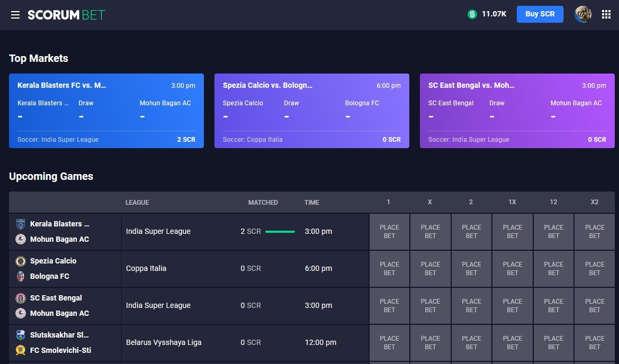The image size is (619, 364).
Task: Click the Kerala Blasters team logo
Action: (x=21, y=224)
